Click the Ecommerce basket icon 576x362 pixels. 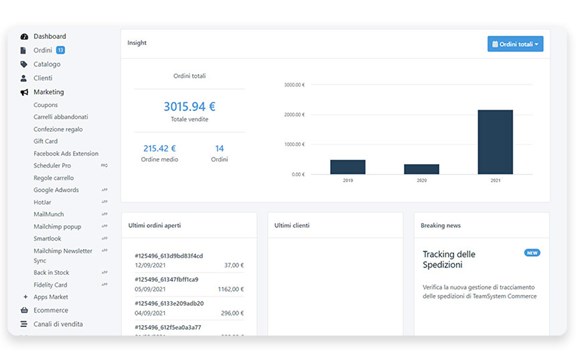click(24, 310)
